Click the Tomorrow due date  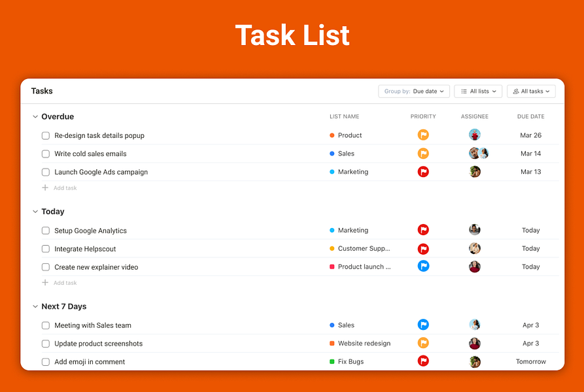point(531,361)
